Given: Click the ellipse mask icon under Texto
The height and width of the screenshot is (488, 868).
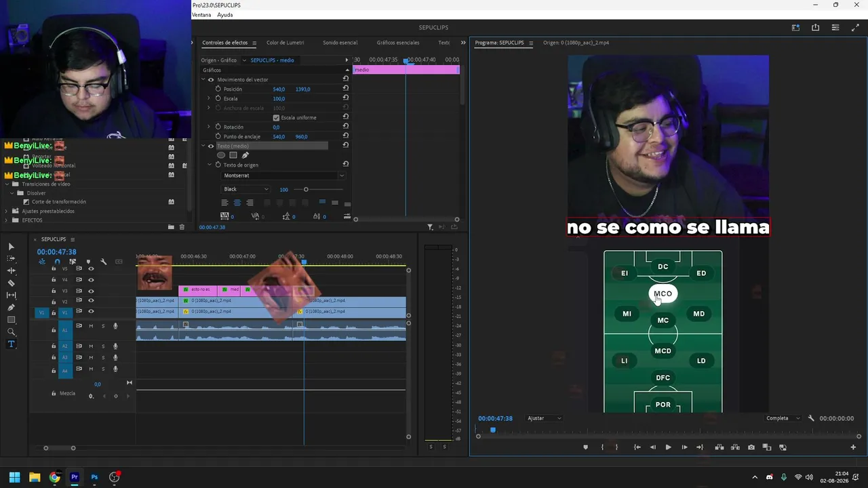Looking at the screenshot, I should pyautogui.click(x=221, y=155).
